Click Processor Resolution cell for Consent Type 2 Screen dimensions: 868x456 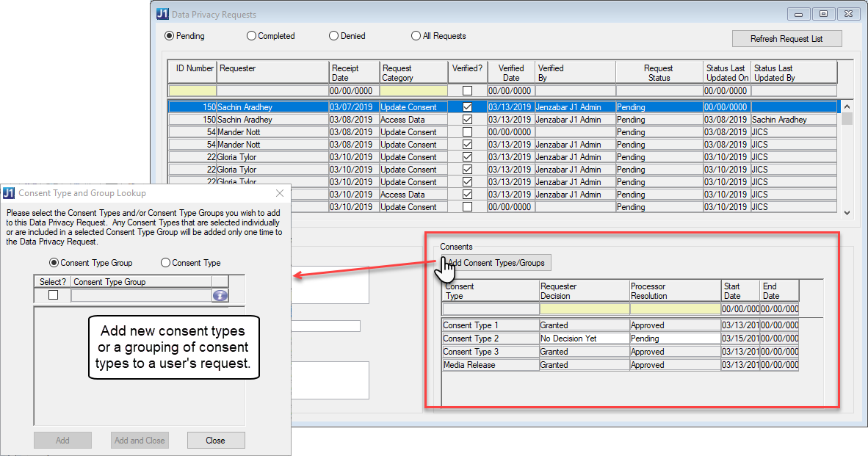coord(675,339)
